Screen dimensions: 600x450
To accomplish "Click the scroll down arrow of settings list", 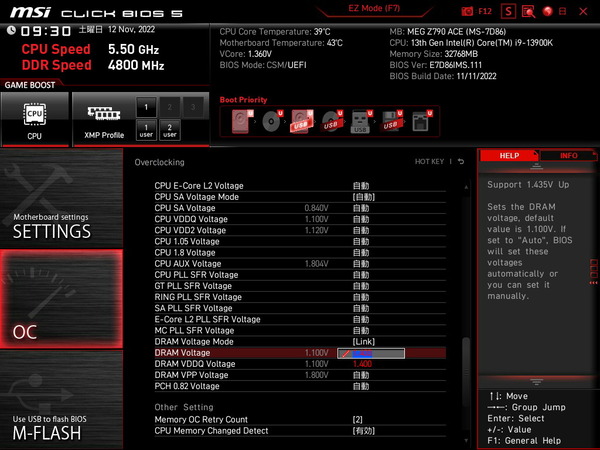I will [x=466, y=440].
